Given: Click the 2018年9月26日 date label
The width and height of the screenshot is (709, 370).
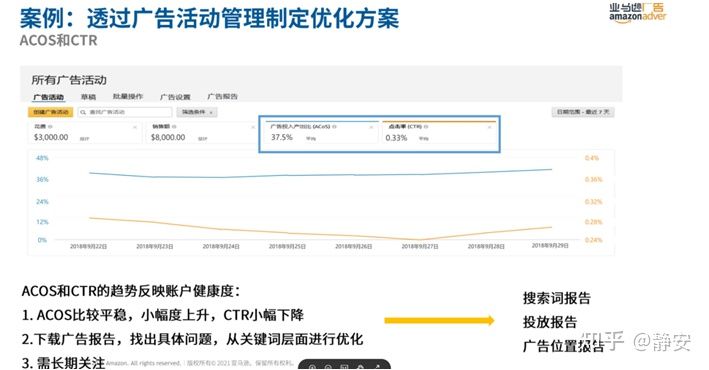Looking at the screenshot, I should [x=354, y=247].
